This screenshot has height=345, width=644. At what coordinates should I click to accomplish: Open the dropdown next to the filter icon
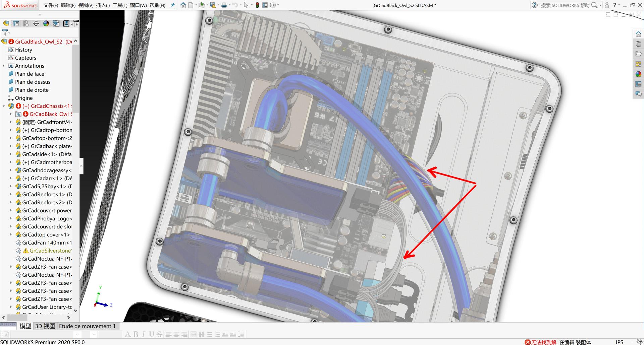[x=9, y=33]
